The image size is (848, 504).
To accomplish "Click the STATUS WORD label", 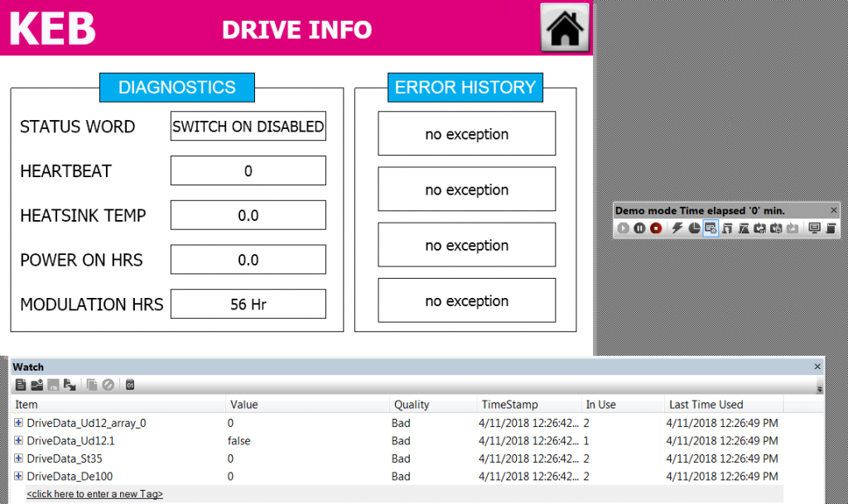I will (x=77, y=127).
